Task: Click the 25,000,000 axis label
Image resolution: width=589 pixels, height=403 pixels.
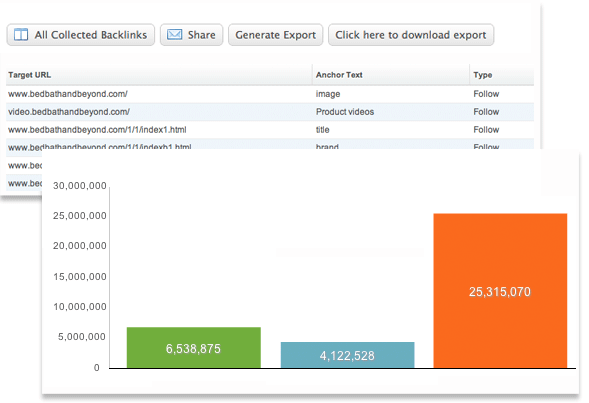Action: pyautogui.click(x=80, y=216)
